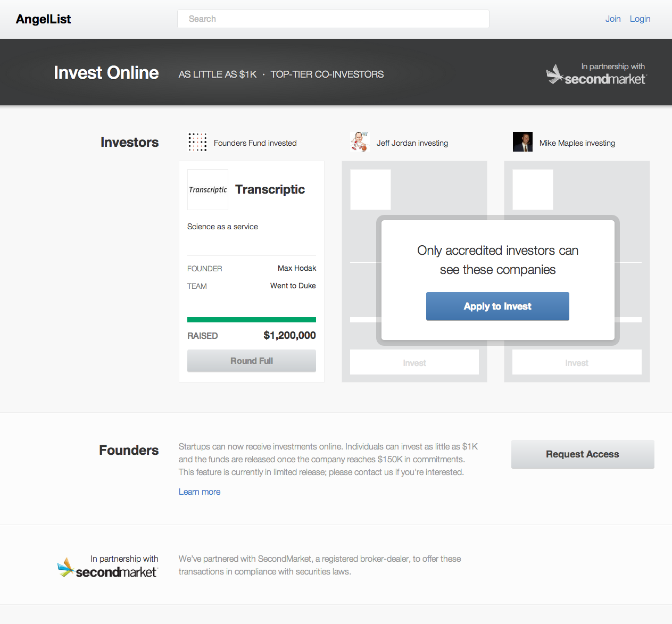Open the Transcriptic company title
The image size is (672, 624).
pyautogui.click(x=270, y=189)
